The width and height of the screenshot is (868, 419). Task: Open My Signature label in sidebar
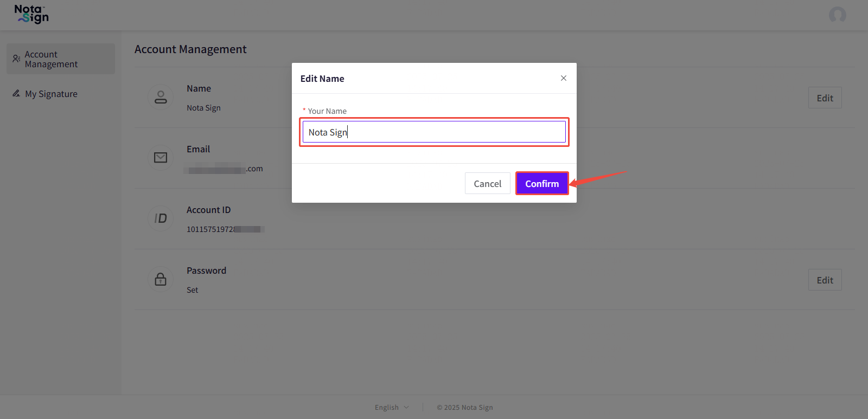(x=51, y=94)
